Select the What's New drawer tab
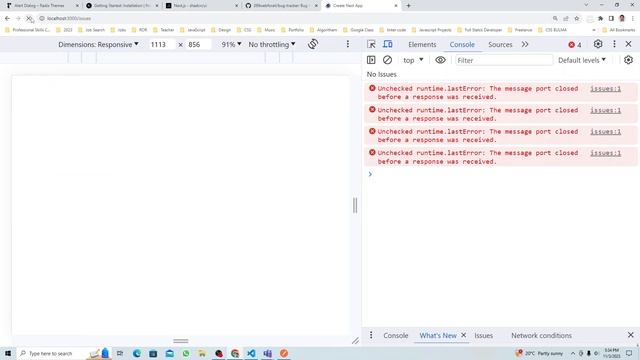Image resolution: width=640 pixels, height=360 pixels. (x=438, y=336)
